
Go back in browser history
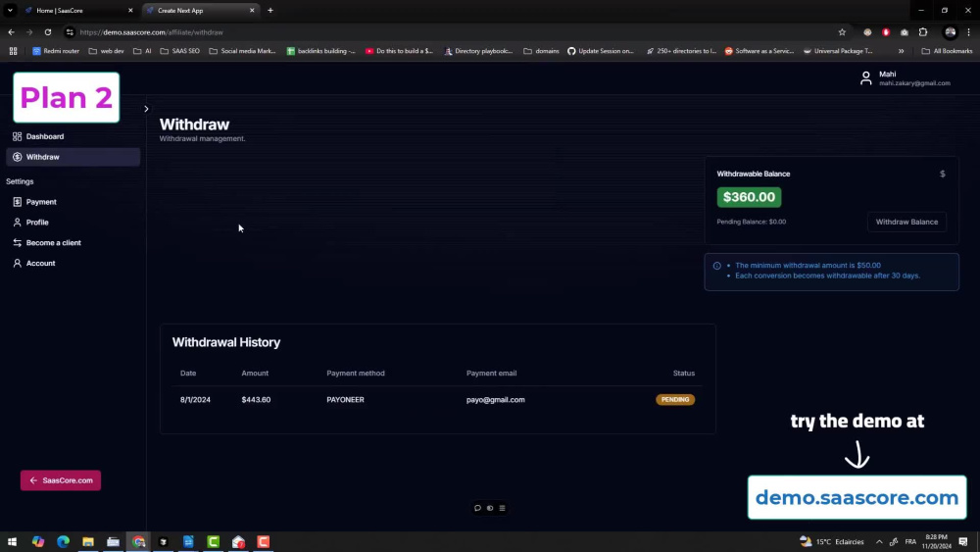(x=11, y=32)
